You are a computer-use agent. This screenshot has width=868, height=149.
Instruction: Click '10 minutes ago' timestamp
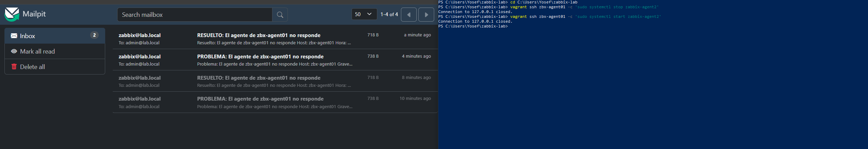[x=415, y=98]
